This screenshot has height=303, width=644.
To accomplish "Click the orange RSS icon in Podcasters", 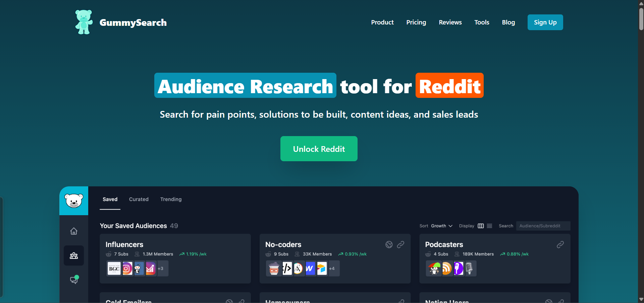I will tap(447, 268).
